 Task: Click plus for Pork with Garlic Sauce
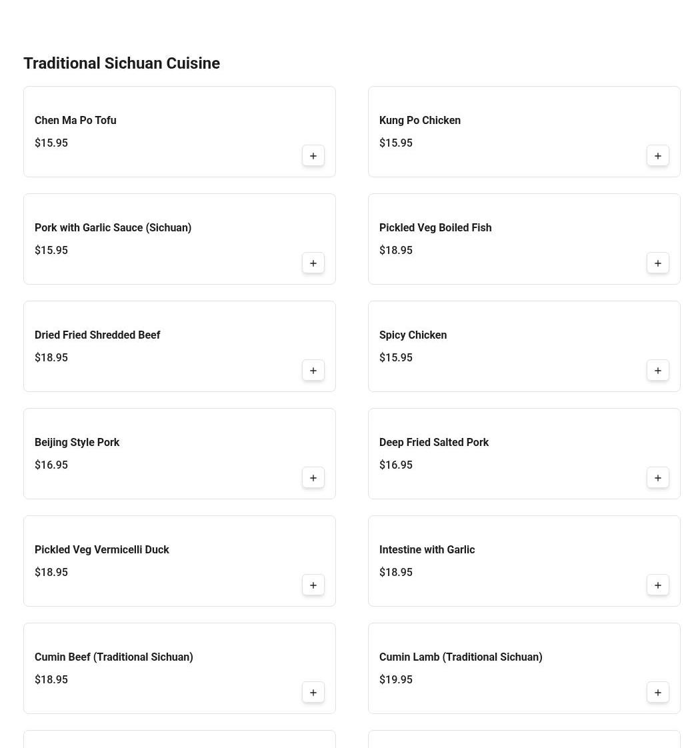click(x=313, y=263)
